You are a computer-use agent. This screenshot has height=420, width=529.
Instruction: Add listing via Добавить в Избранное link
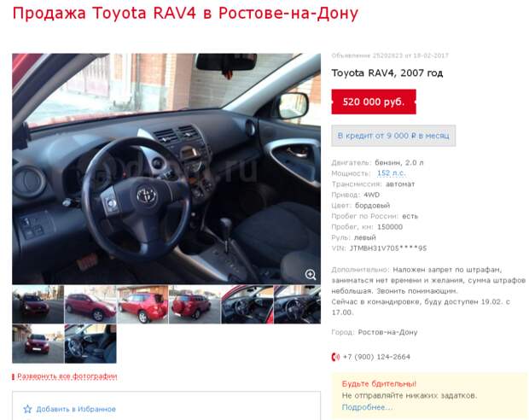[76, 409]
